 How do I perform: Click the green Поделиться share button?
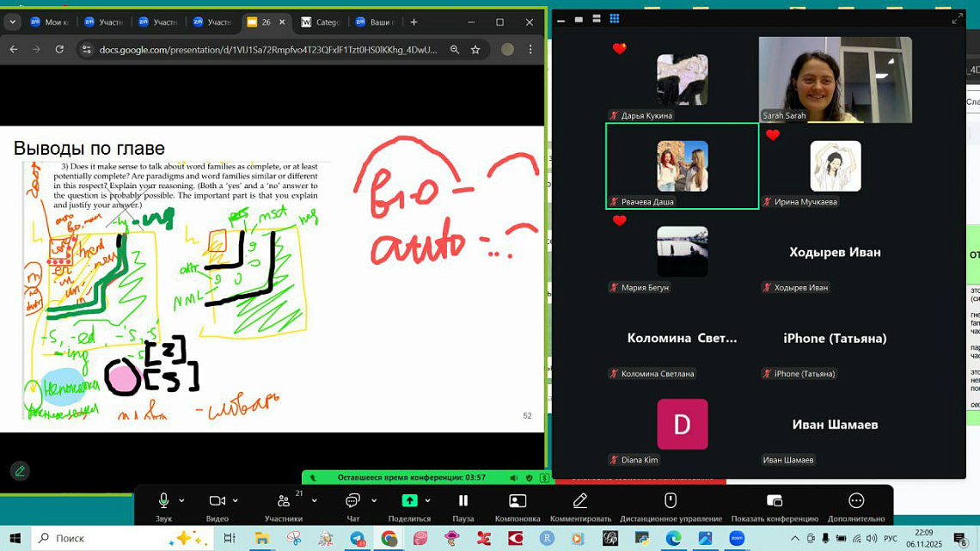(409, 501)
